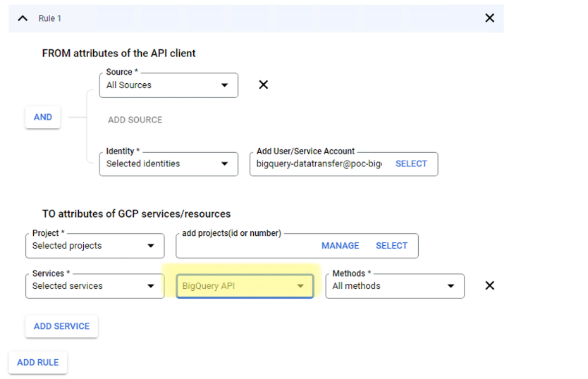
Task: Click MANAGE in the add projects field
Action: tap(340, 246)
